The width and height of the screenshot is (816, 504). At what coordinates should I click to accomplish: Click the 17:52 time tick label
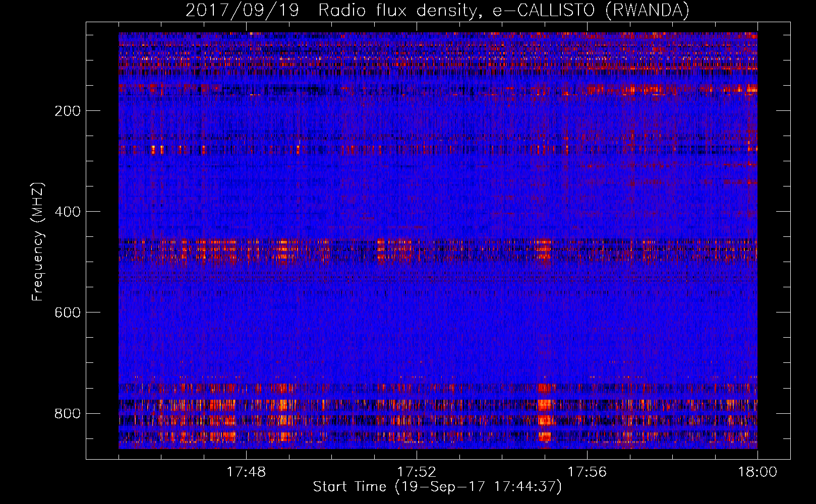point(417,472)
